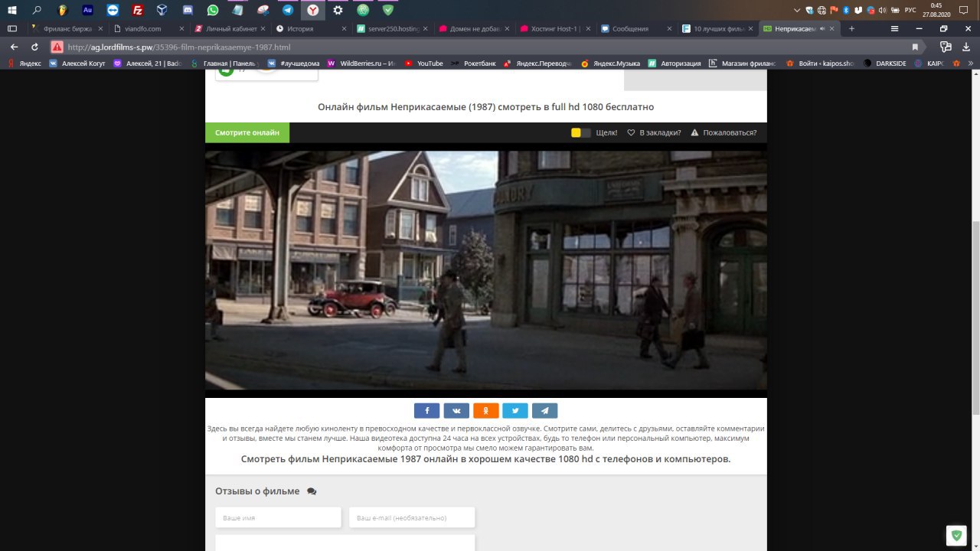Share via Twitter button below the player
Viewport: 980px width, 551px height.
(515, 410)
